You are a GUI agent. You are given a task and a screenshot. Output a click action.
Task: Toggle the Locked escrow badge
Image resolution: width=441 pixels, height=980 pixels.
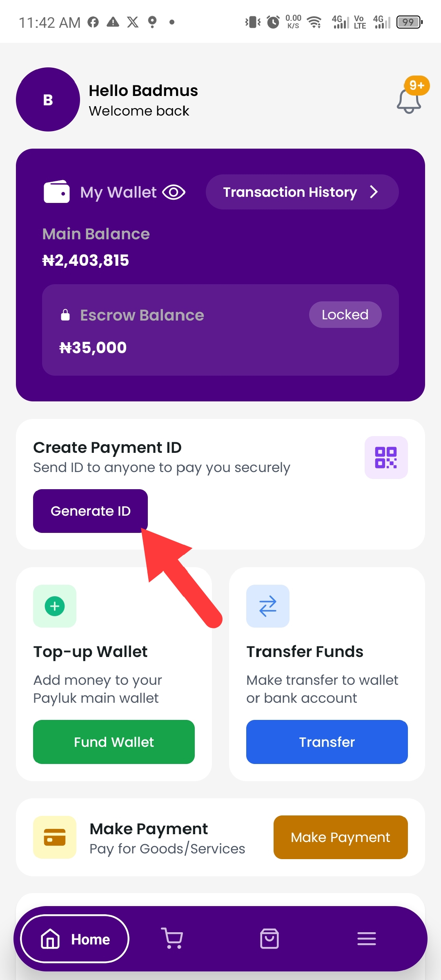click(x=345, y=314)
